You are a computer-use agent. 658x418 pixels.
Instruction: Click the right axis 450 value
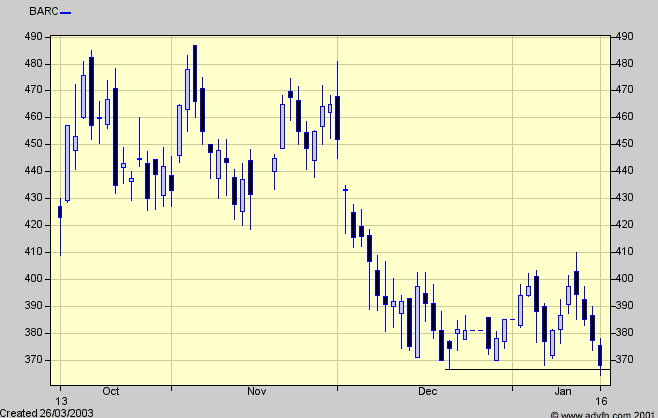[x=624, y=144]
